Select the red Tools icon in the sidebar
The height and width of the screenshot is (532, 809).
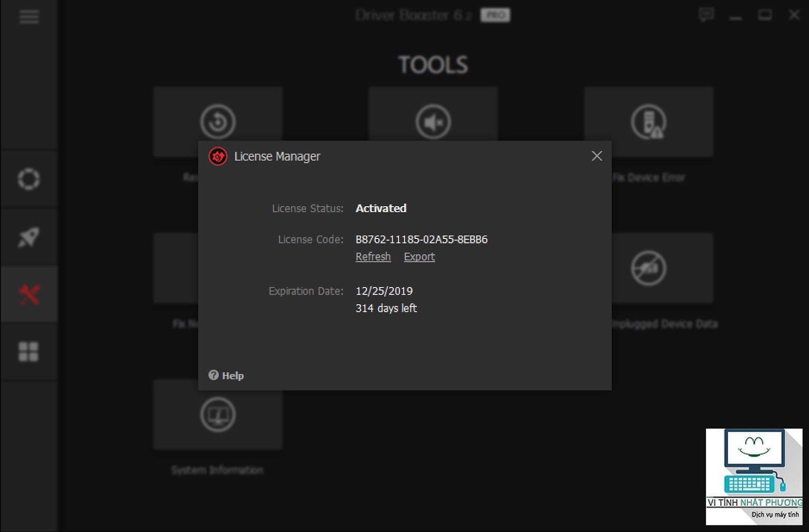pos(29,294)
